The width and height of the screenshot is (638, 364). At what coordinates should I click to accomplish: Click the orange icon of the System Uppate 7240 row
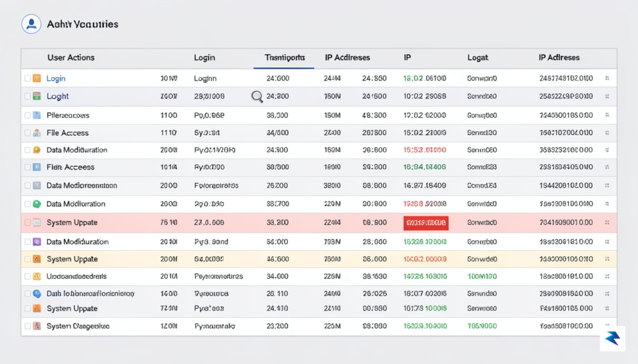(37, 309)
